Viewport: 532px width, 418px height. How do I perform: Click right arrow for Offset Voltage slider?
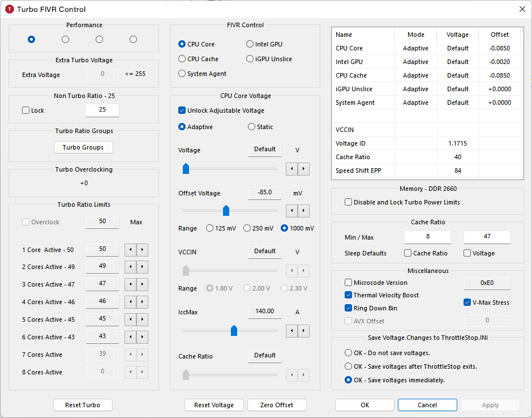tap(303, 211)
